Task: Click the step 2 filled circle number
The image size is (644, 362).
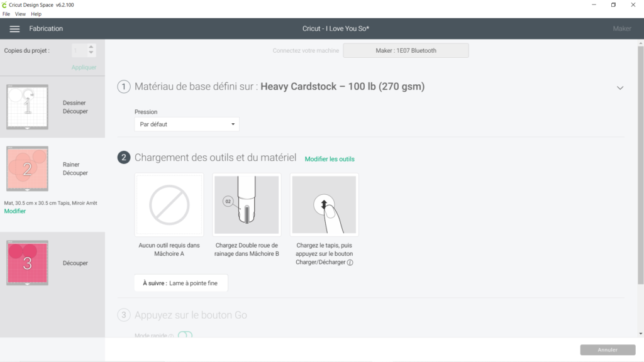Action: 124,157
